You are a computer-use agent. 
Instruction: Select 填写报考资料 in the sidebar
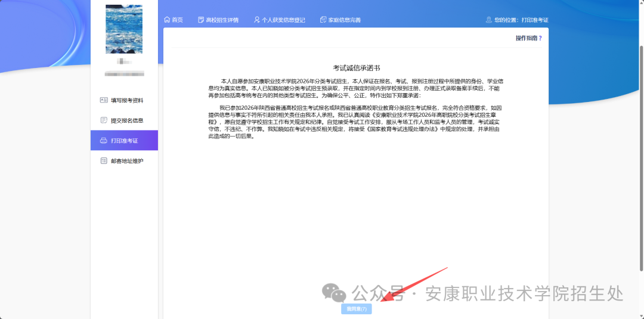point(127,100)
